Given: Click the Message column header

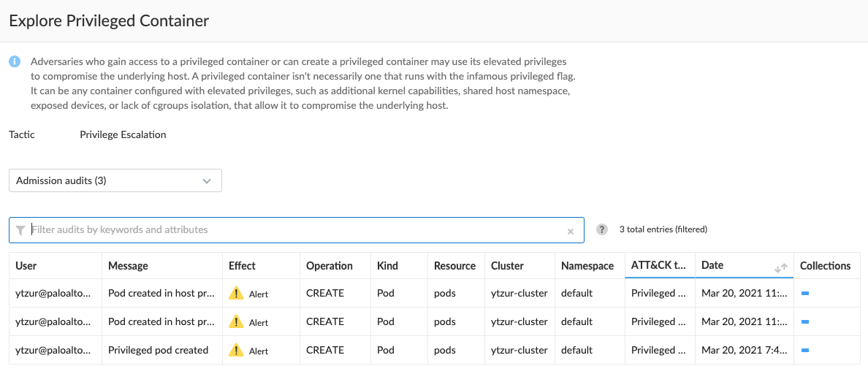Looking at the screenshot, I should pos(128,265).
